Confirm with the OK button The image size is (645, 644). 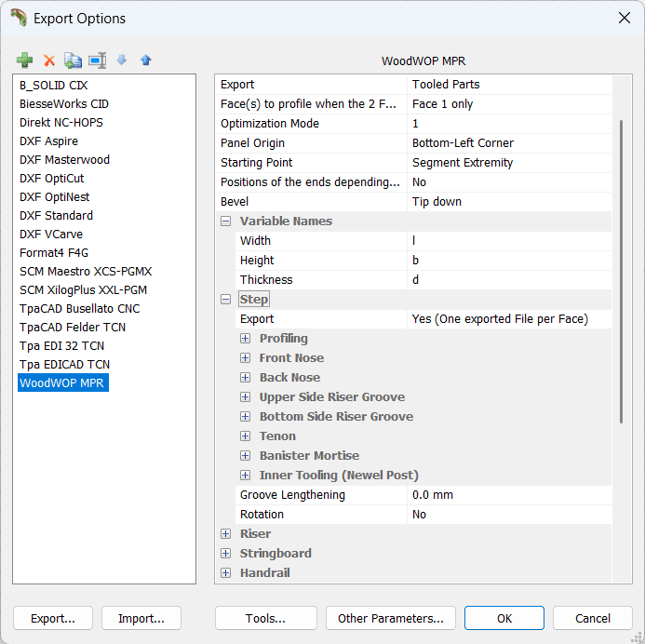pos(504,618)
